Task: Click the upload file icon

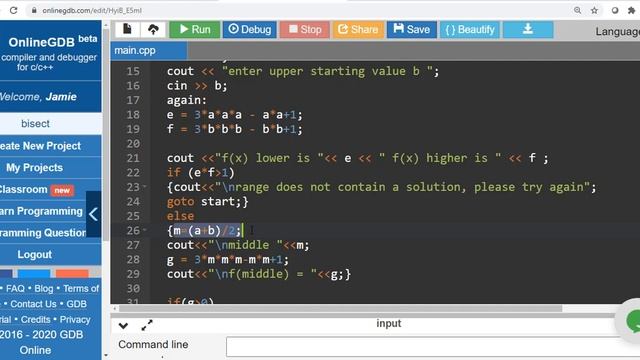Action: coord(153,29)
